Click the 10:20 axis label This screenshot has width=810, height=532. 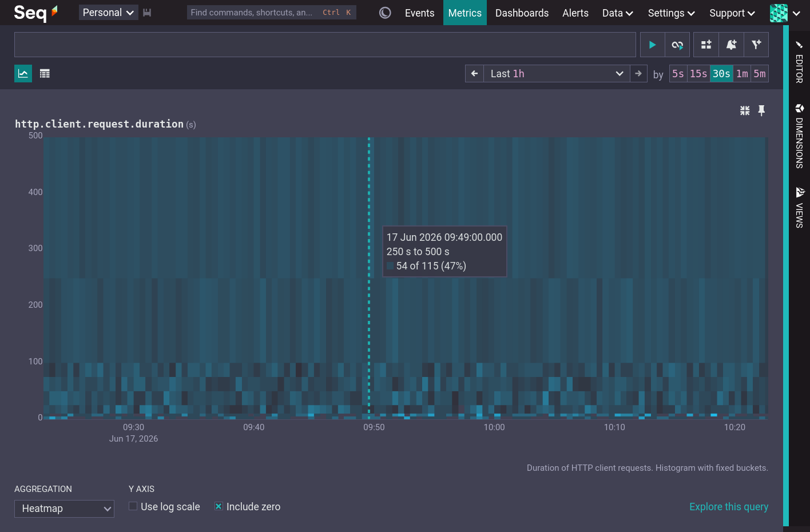click(x=734, y=427)
